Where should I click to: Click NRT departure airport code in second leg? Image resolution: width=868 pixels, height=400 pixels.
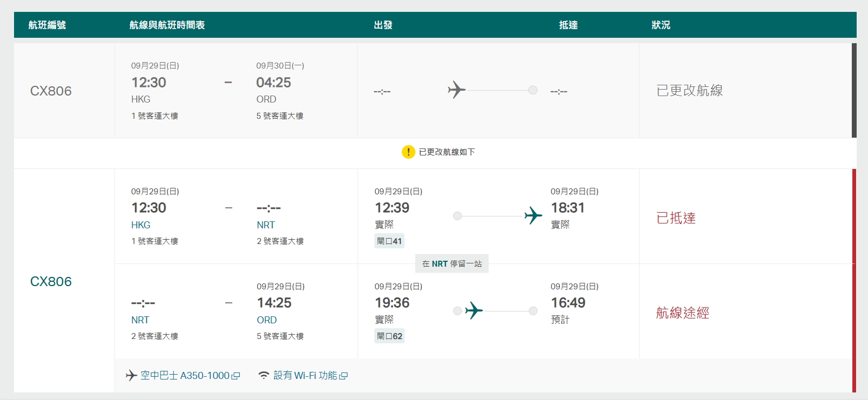140,320
